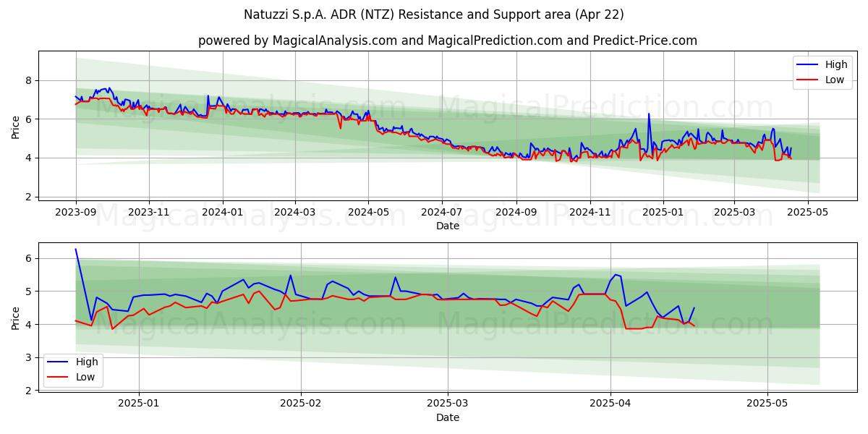This screenshot has height=434, width=868.
Task: Click top chart x-axis label 2024-05
Action: click(367, 213)
